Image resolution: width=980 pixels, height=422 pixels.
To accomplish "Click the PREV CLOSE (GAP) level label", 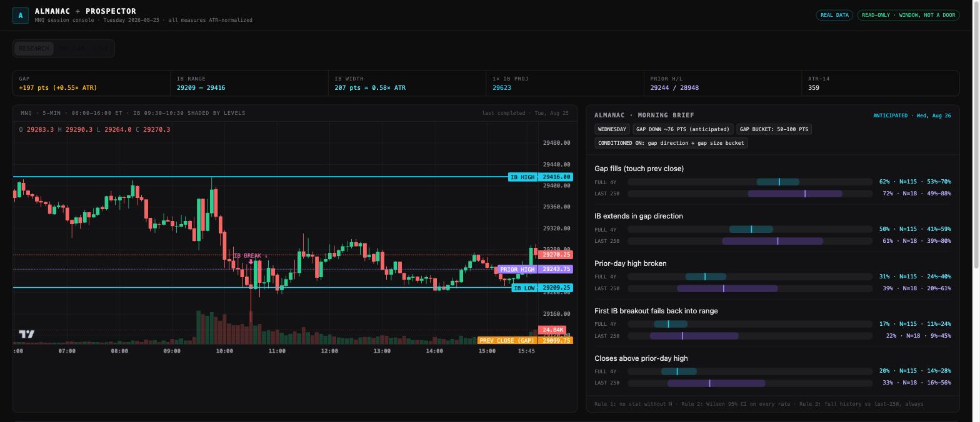I will pyautogui.click(x=507, y=341).
